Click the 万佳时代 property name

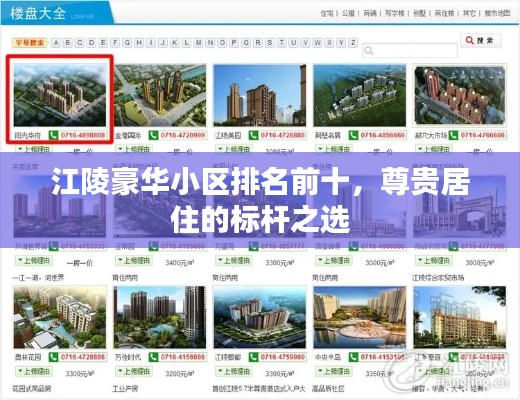[128, 357]
